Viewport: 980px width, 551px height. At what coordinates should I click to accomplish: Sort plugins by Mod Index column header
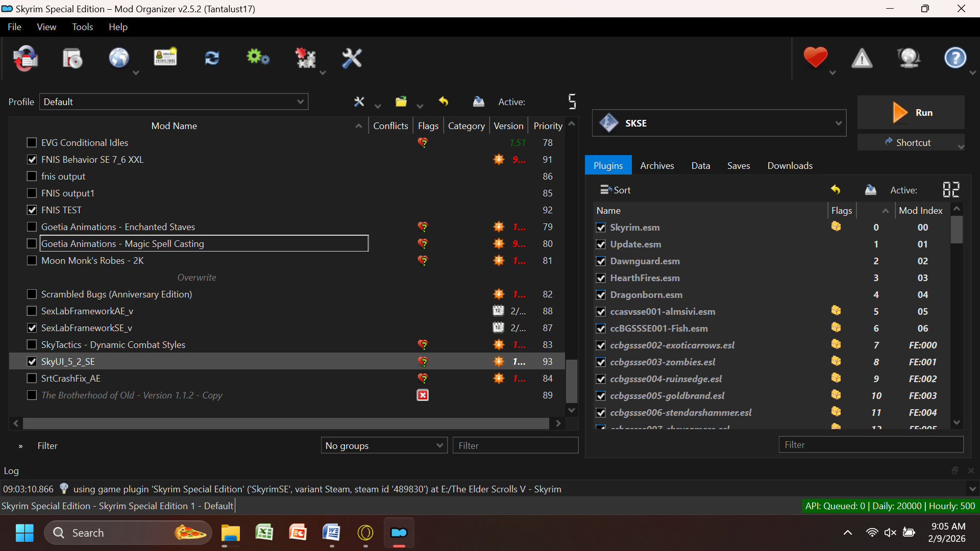920,210
